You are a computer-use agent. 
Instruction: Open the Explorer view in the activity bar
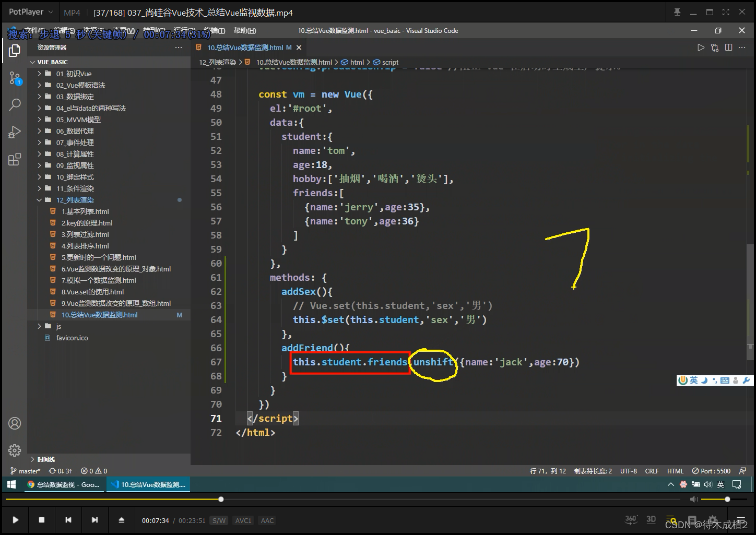15,51
